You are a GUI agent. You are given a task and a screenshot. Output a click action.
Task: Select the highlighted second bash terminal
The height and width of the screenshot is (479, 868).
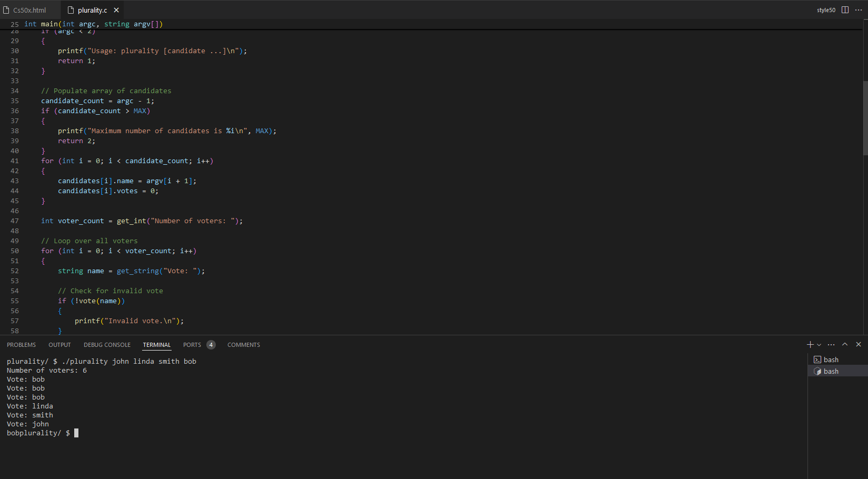pos(831,371)
